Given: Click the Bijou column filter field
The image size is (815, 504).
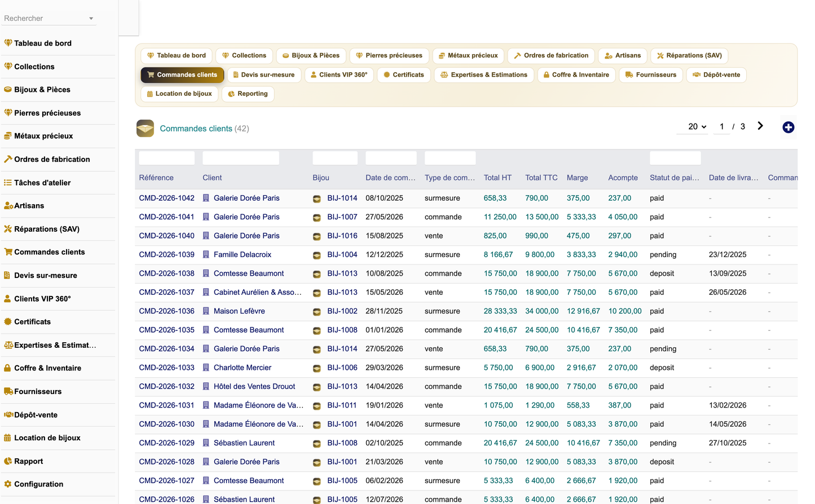Looking at the screenshot, I should click(x=335, y=158).
